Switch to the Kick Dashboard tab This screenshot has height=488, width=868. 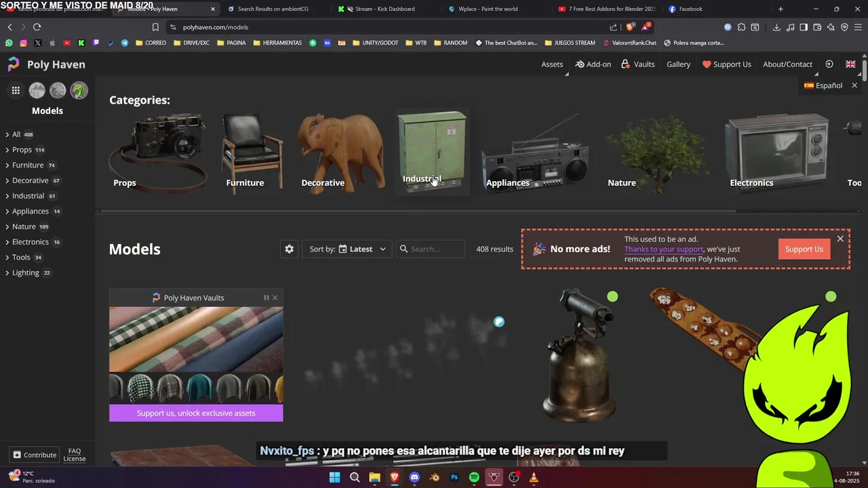(384, 9)
